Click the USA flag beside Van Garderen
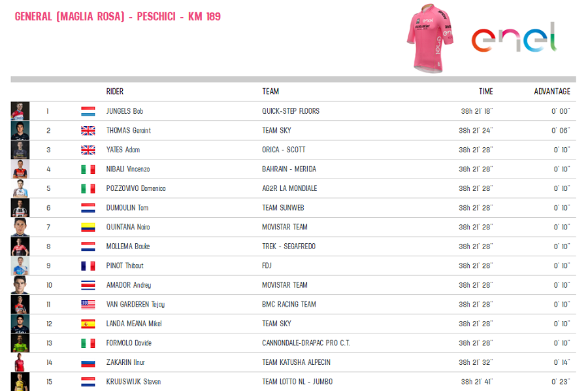This screenshot has height=391, width=588. [88, 304]
